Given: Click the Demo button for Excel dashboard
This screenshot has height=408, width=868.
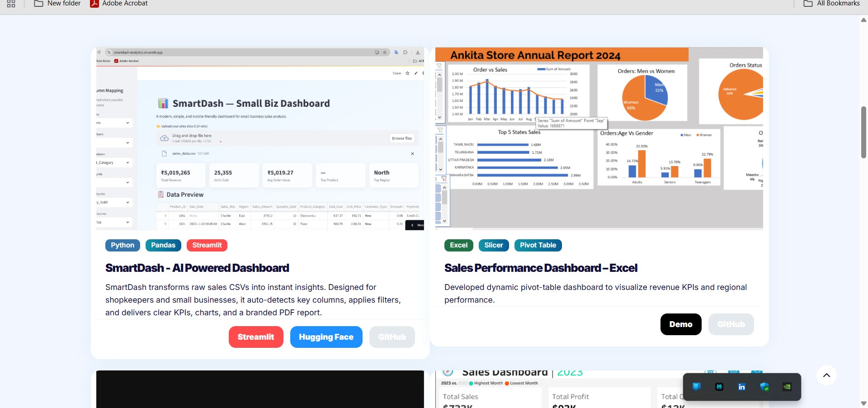Looking at the screenshot, I should (680, 324).
